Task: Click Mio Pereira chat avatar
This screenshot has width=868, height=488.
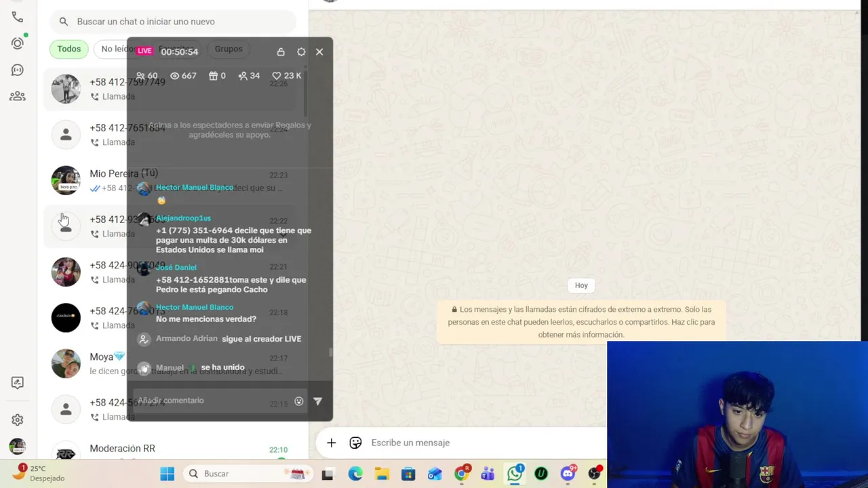Action: click(x=66, y=180)
